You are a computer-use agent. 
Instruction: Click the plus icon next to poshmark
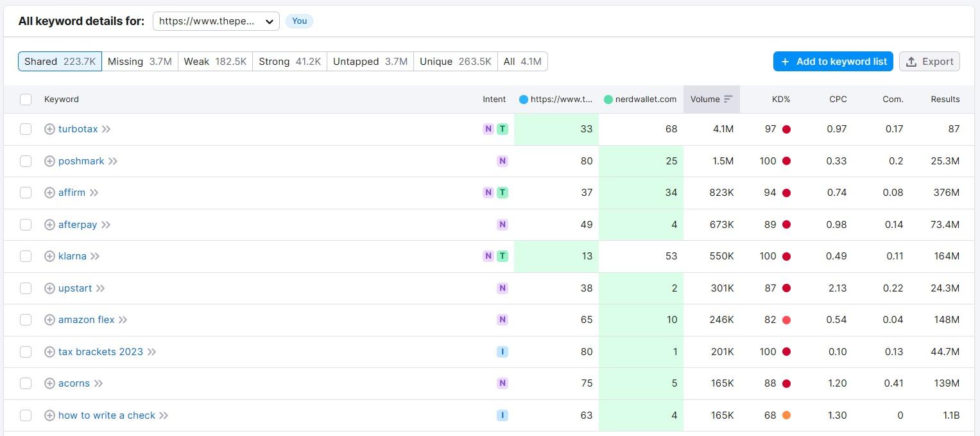tap(49, 161)
